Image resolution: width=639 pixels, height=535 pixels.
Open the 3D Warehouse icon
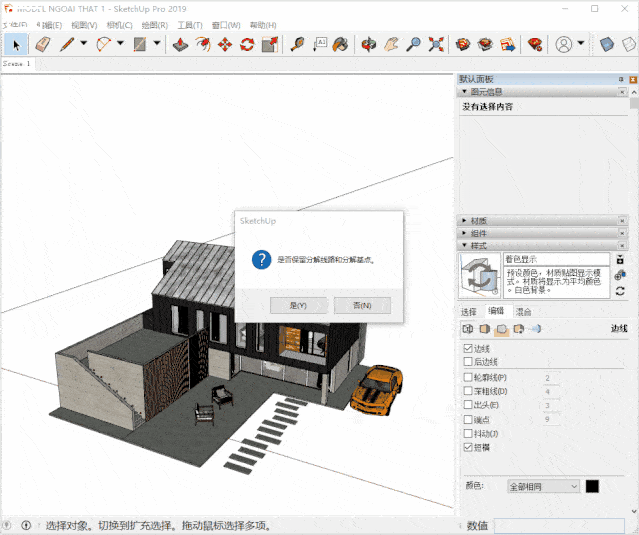click(463, 44)
